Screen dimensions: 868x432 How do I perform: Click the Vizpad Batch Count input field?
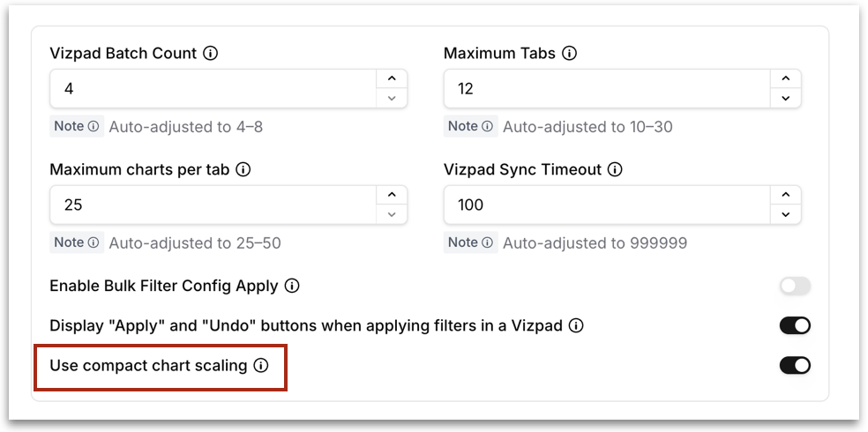[x=213, y=88]
